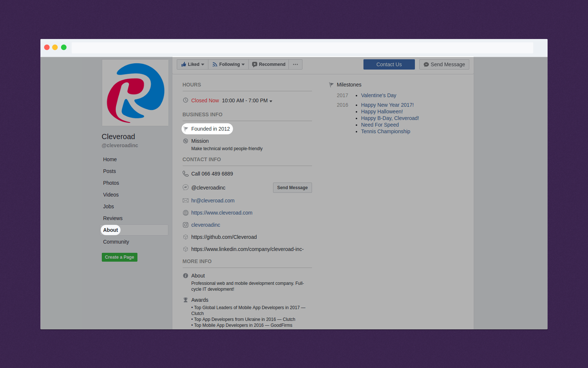Open cleveroadinc Instagram link

click(x=205, y=225)
